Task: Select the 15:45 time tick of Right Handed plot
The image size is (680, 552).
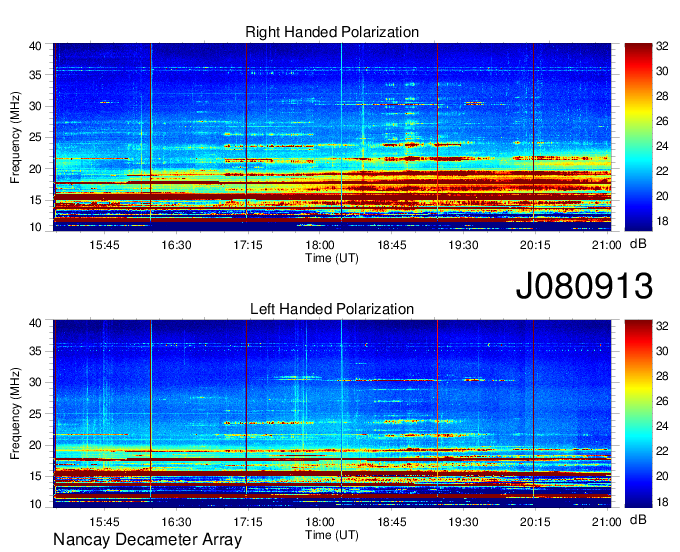Action: [x=104, y=245]
